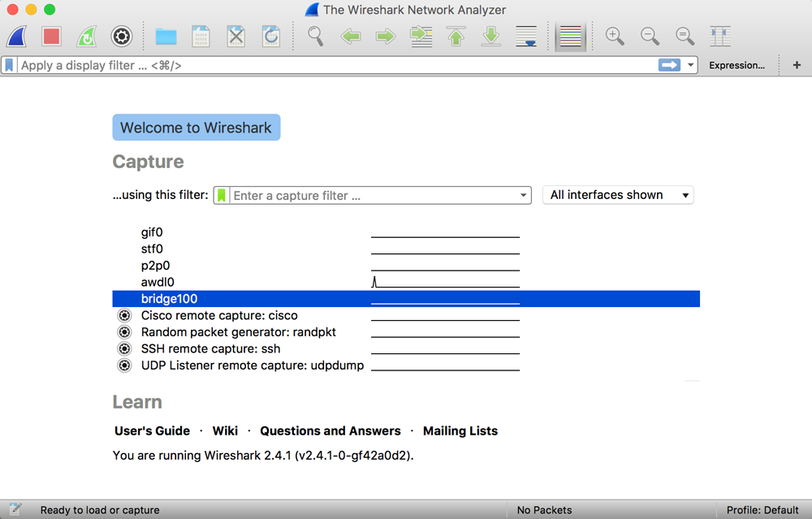Open Questions and Answers link
812x519 pixels.
point(330,431)
